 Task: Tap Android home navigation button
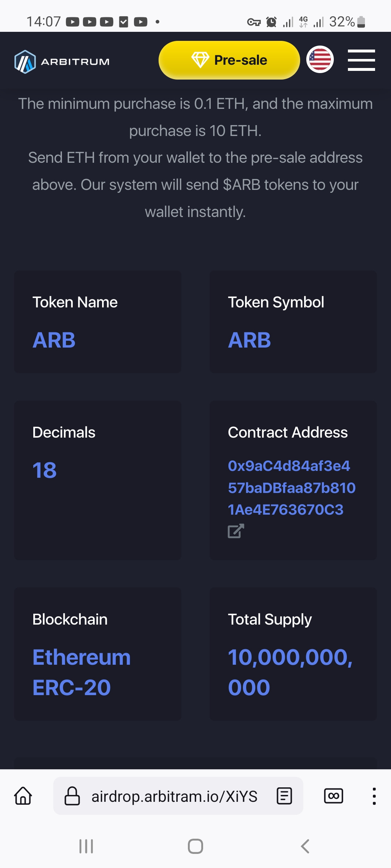click(x=195, y=846)
